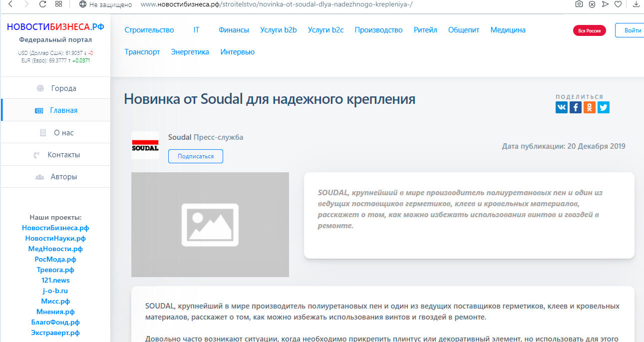Click the newspaper icon next to Главная
The height and width of the screenshot is (342, 644).
(39, 110)
